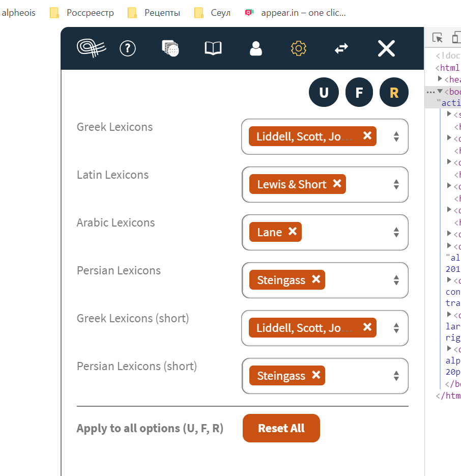Open the book definitions icon
461x476 pixels.
point(213,48)
